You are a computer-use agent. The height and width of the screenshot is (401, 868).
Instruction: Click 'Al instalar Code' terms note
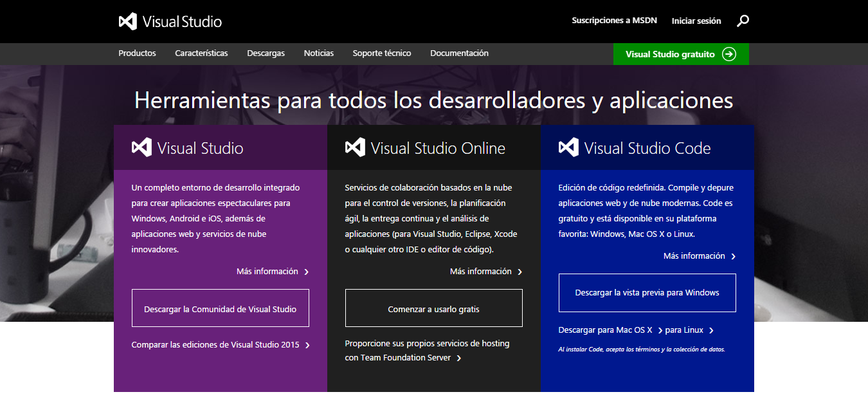pos(642,350)
